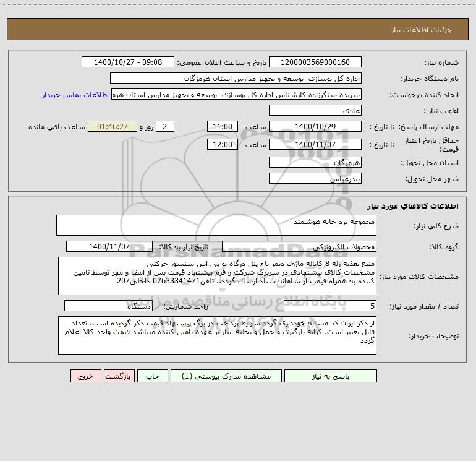Click goods group field 'محصولات الکترونیکی'
Screen dimensions: 476x461
(299, 247)
